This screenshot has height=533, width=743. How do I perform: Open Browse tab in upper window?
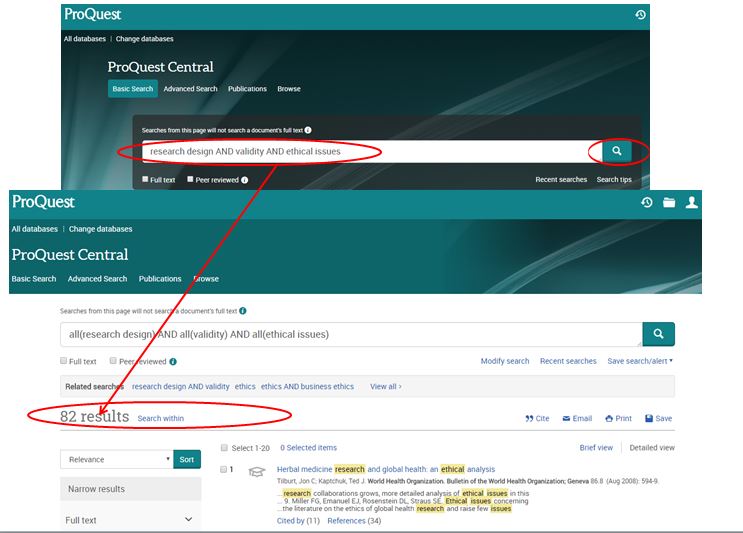coord(289,89)
